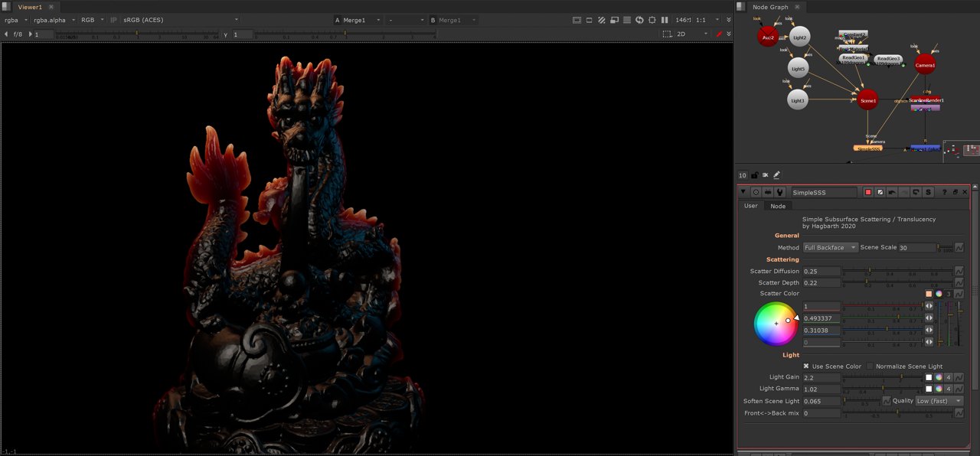Click the pencil icon in properties toolbar
This screenshot has height=456, width=980.
point(776,175)
